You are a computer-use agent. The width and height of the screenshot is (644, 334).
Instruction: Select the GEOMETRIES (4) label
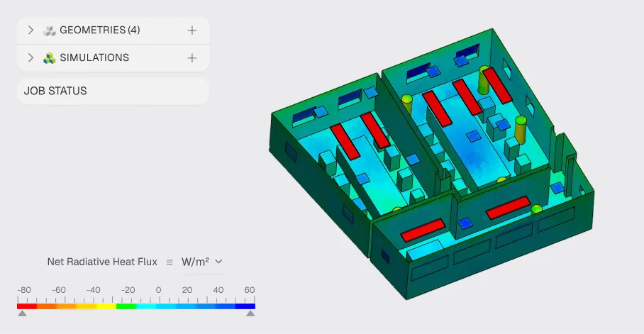pyautogui.click(x=100, y=30)
